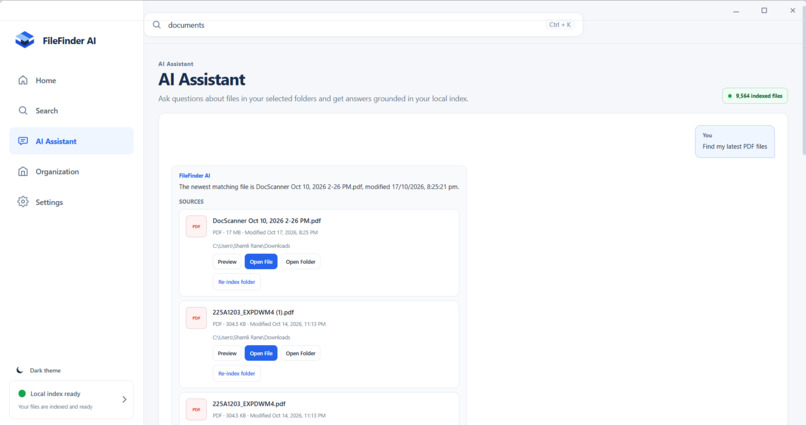The height and width of the screenshot is (425, 806).
Task: Open the Settings section
Action: [x=71, y=202]
